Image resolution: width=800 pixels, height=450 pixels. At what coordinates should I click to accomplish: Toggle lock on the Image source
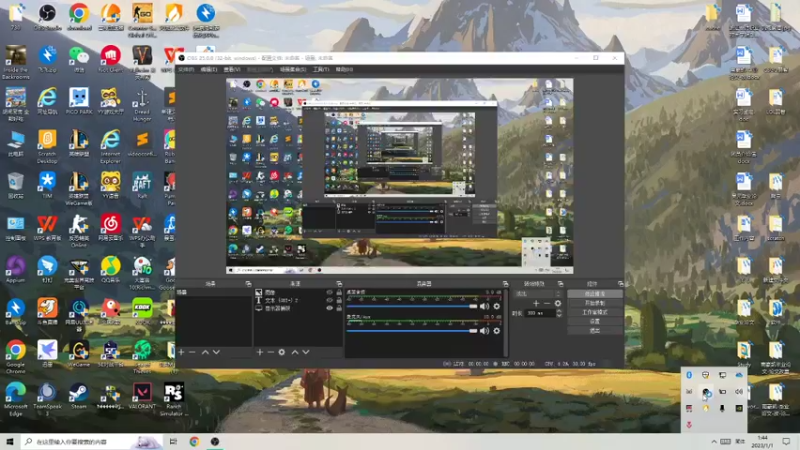tap(339, 292)
